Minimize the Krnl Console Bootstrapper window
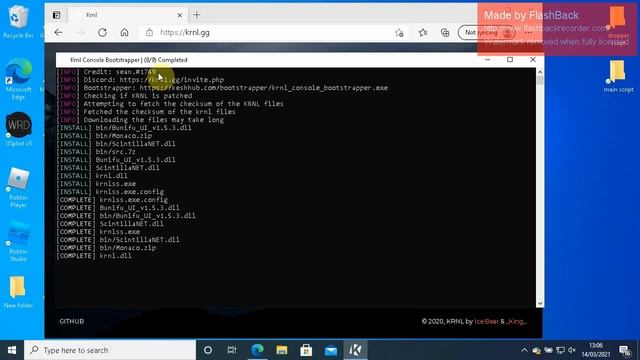The width and height of the screenshot is (640, 360). 487,60
